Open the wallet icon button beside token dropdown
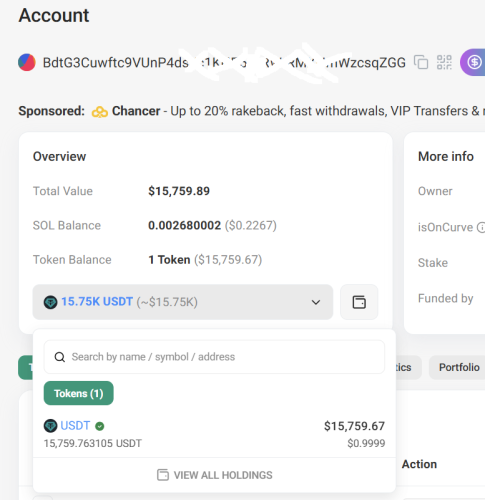The width and height of the screenshot is (485, 500). (359, 302)
